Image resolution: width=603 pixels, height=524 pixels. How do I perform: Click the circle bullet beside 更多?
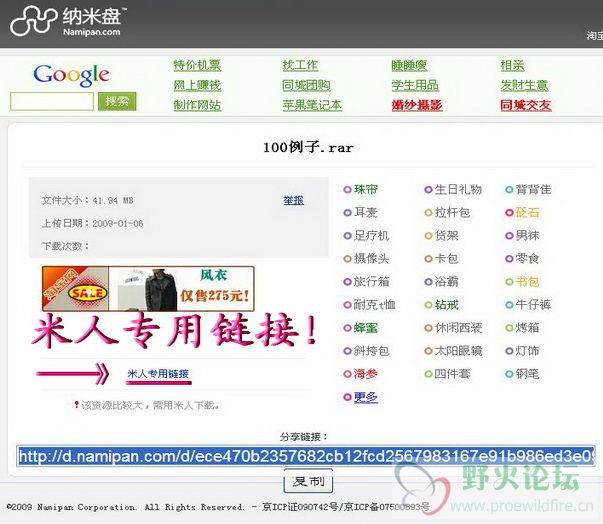(347, 397)
